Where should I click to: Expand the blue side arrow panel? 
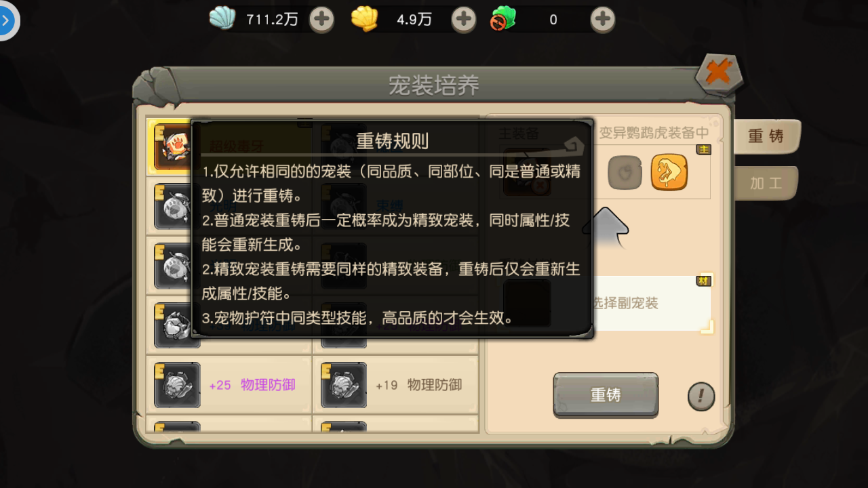(x=7, y=20)
